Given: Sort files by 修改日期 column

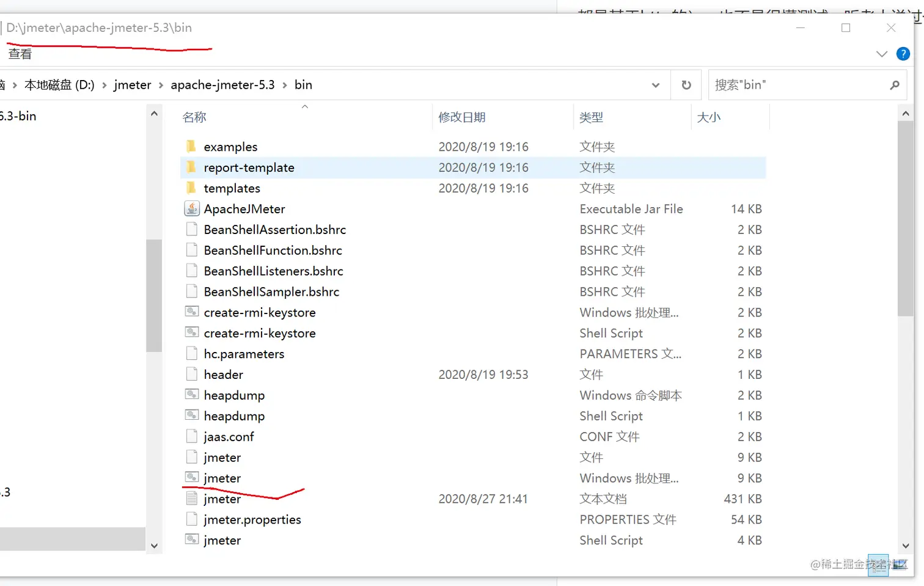Looking at the screenshot, I should point(462,117).
